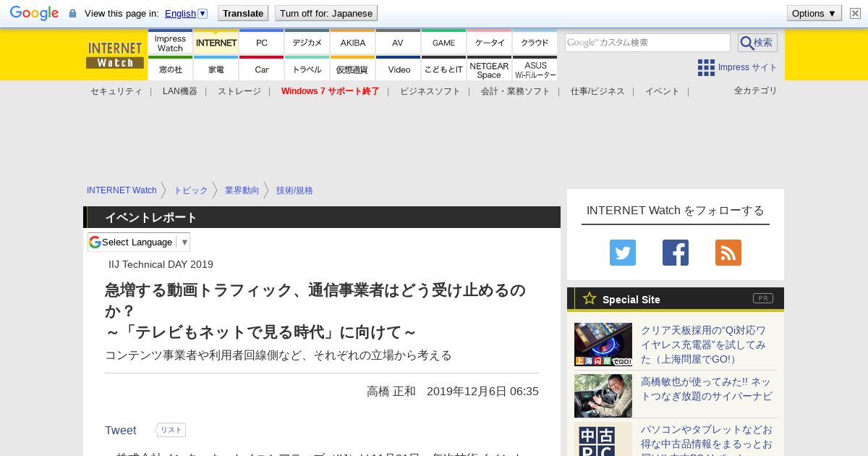868x456 pixels.
Task: Follow on Twitter icon
Action: tap(623, 253)
